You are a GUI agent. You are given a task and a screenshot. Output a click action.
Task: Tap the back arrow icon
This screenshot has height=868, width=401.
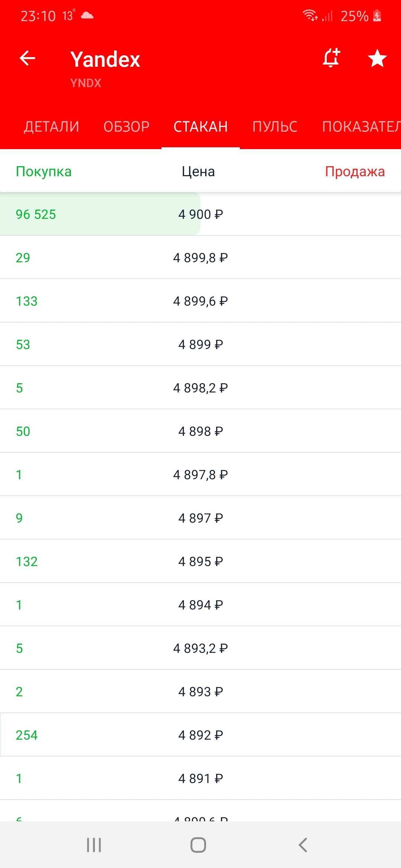pos(27,58)
